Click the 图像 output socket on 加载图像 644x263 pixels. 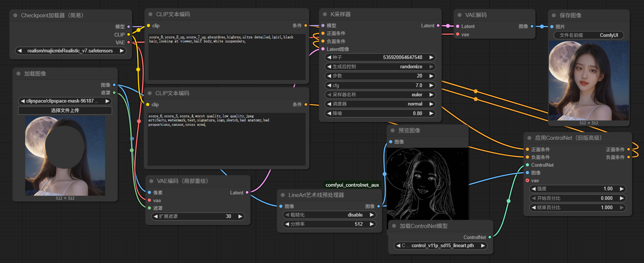[x=114, y=85]
